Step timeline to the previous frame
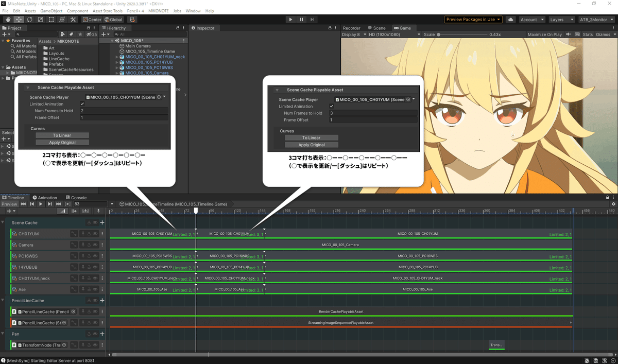The height and width of the screenshot is (364, 618). click(32, 204)
